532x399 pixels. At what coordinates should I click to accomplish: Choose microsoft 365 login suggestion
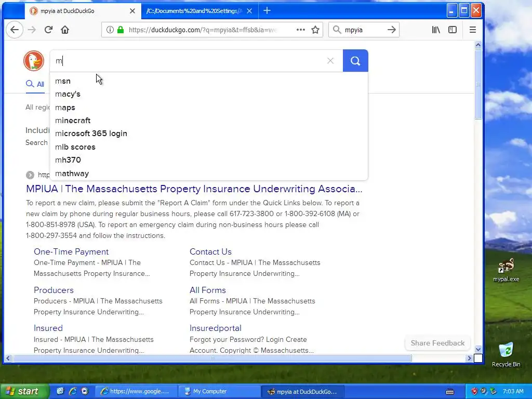coord(209,134)
